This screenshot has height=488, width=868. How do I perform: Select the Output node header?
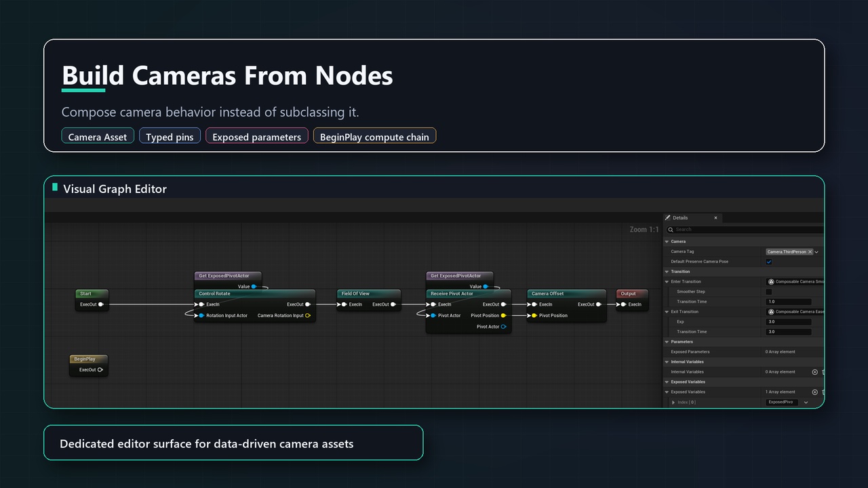coord(632,293)
